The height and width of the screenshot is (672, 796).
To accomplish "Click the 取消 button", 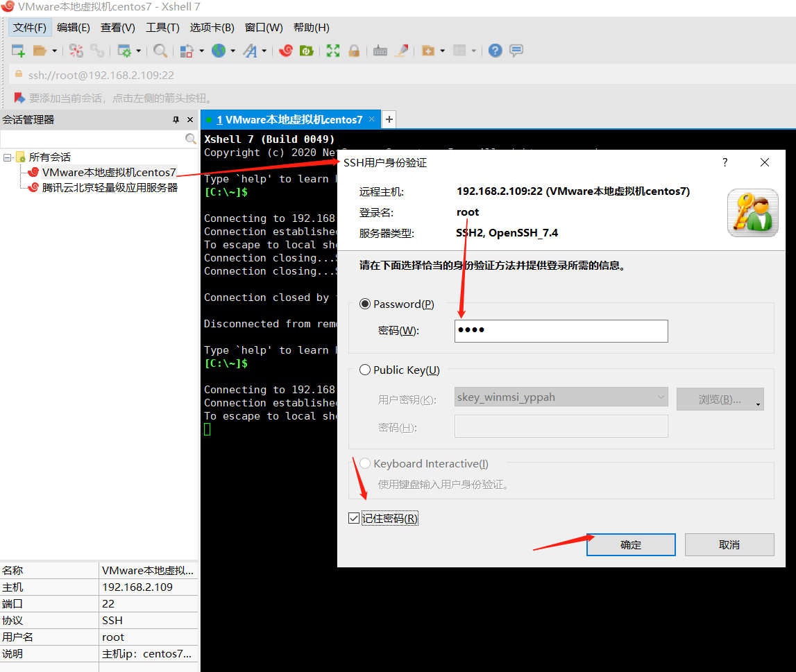I will pyautogui.click(x=729, y=544).
